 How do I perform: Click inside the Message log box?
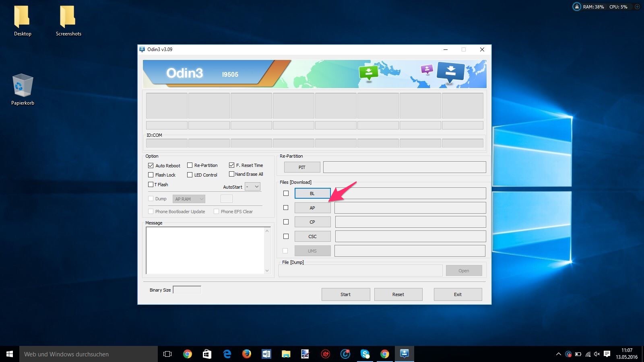click(205, 251)
